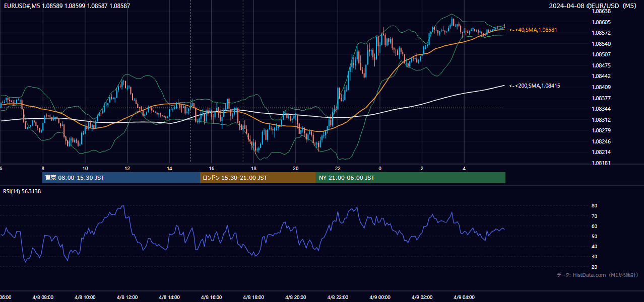Click price axis value 1.08377
Screen dimensions: 644x302
coord(601,98)
